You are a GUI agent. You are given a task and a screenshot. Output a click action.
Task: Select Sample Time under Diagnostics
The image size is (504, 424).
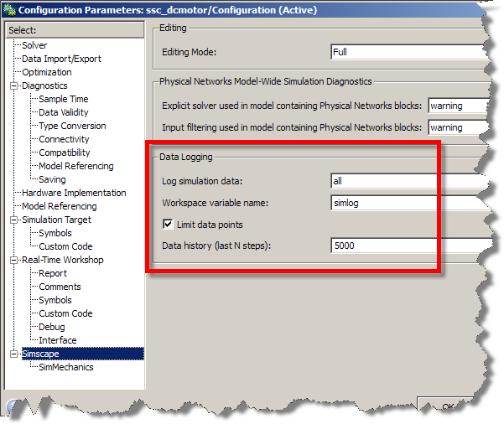tap(63, 99)
